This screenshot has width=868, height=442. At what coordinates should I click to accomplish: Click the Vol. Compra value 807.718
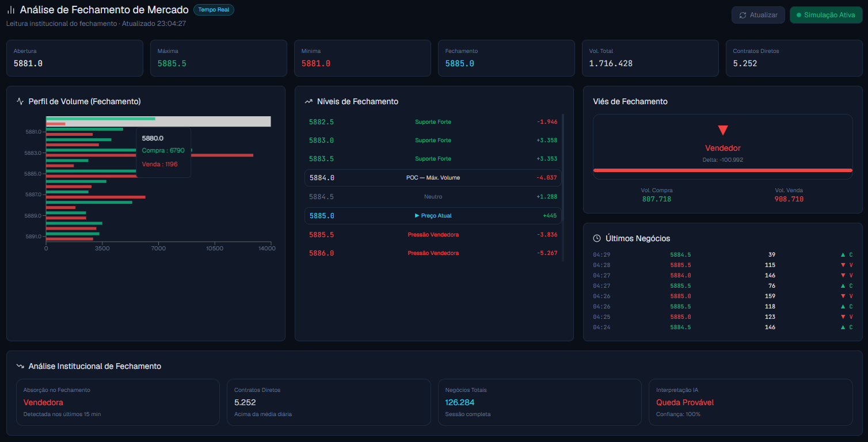pyautogui.click(x=657, y=199)
